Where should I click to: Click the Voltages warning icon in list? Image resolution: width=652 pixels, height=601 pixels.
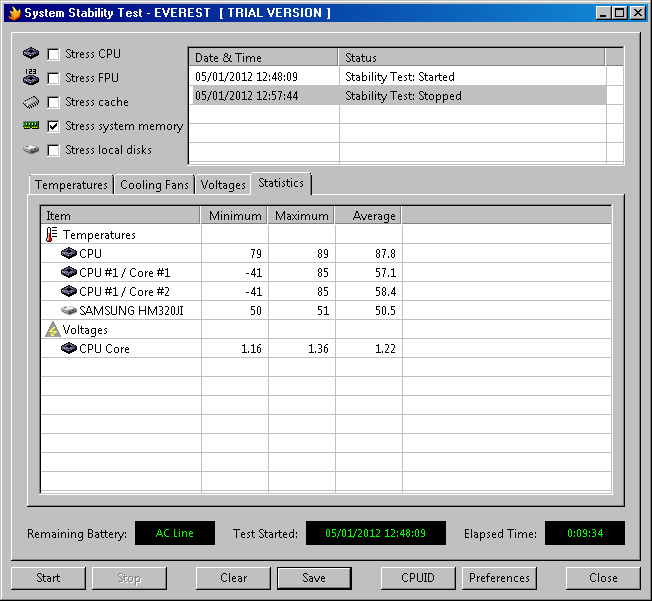click(52, 330)
